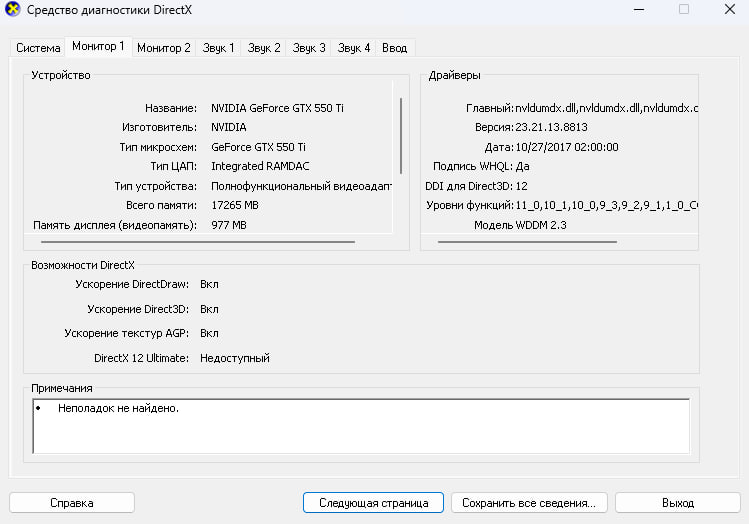The image size is (749, 524).
Task: Click the NVIDIA GeForce GTX 550 Ti name value
Action: click(x=277, y=108)
